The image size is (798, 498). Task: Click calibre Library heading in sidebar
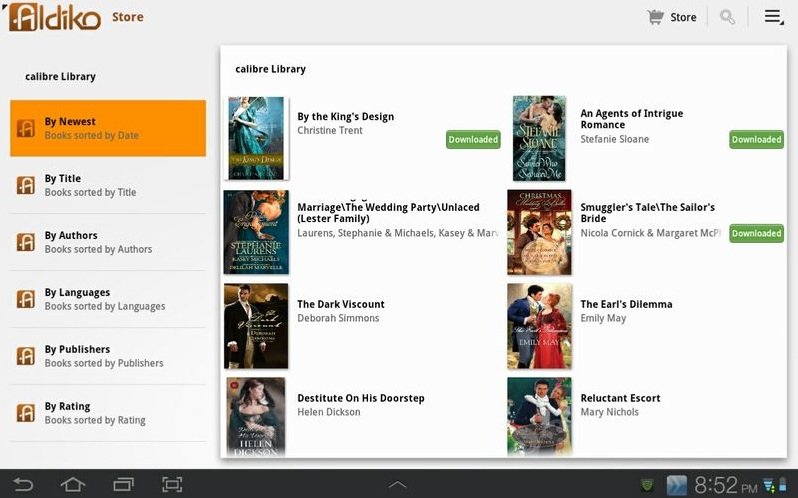(x=61, y=76)
